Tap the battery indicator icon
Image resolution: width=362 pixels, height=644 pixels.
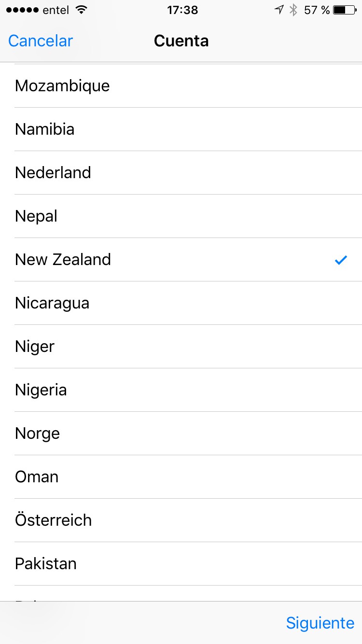(345, 10)
